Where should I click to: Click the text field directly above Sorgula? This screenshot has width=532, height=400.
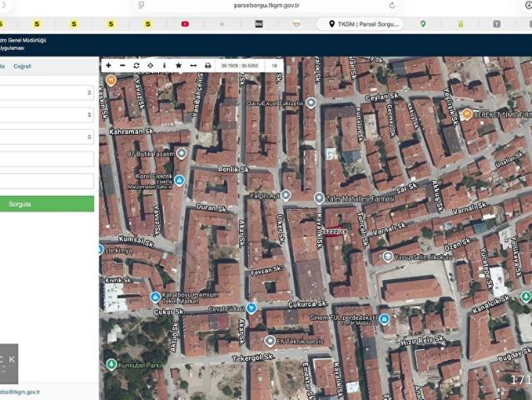tap(47, 181)
